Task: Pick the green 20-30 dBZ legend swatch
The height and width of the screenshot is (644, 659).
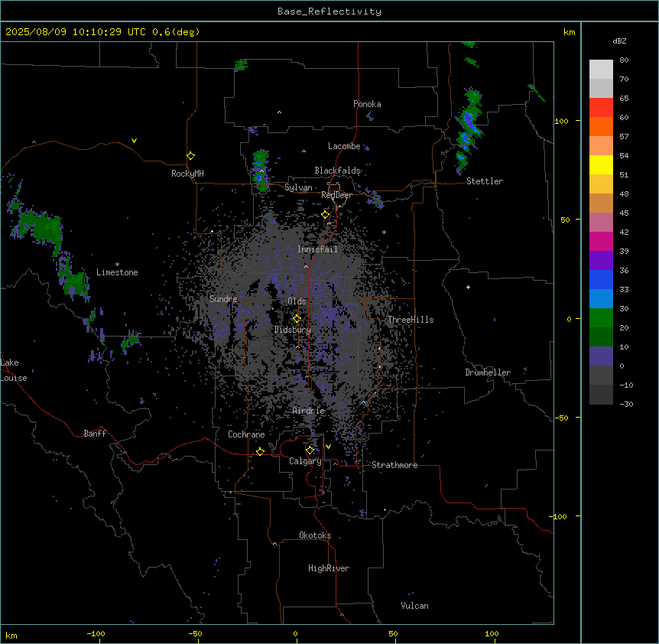Action: pos(601,318)
